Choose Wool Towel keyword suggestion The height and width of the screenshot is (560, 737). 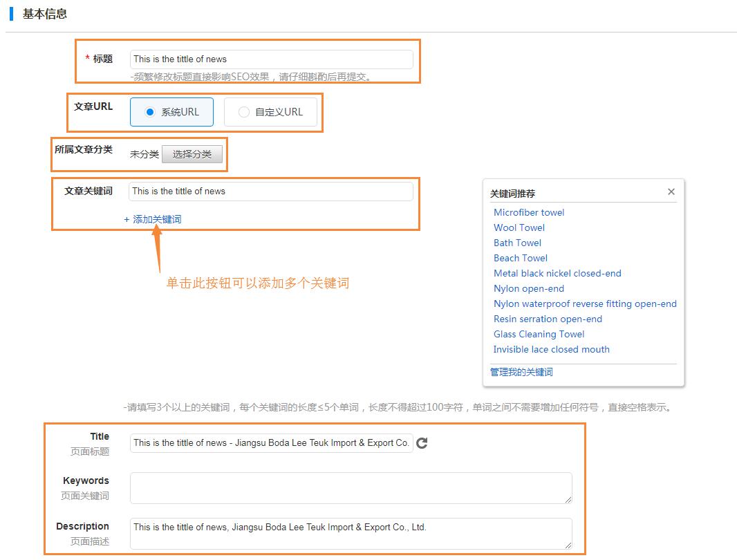pos(519,227)
